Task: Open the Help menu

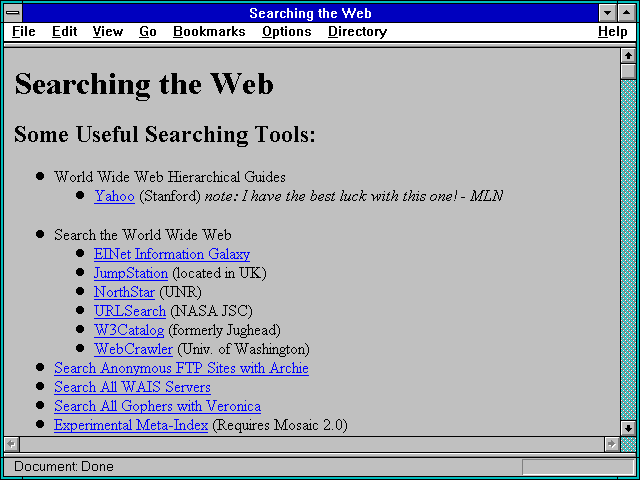Action: [x=613, y=32]
